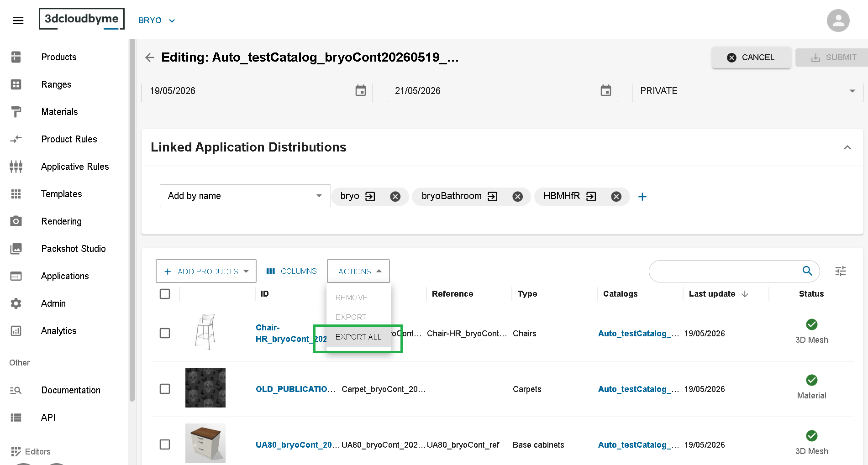Open the UA80_bryoCont product link
This screenshot has width=868, height=465.
pos(298,445)
